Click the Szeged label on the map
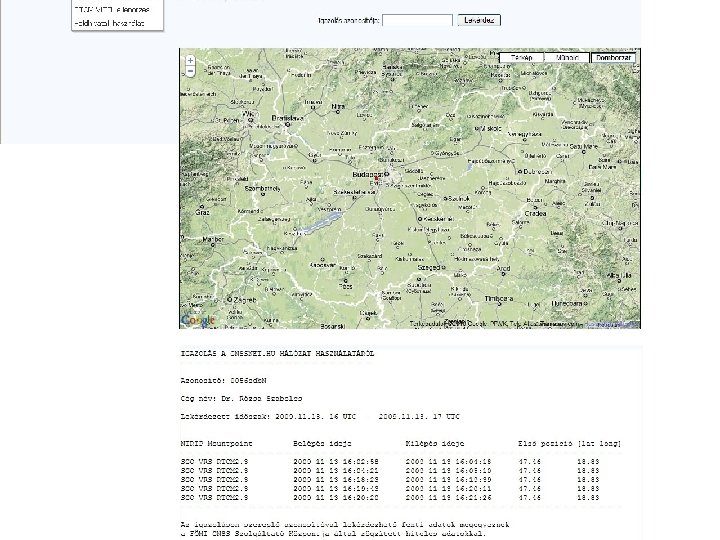Screen dimensions: 720x540 click(x=429, y=267)
